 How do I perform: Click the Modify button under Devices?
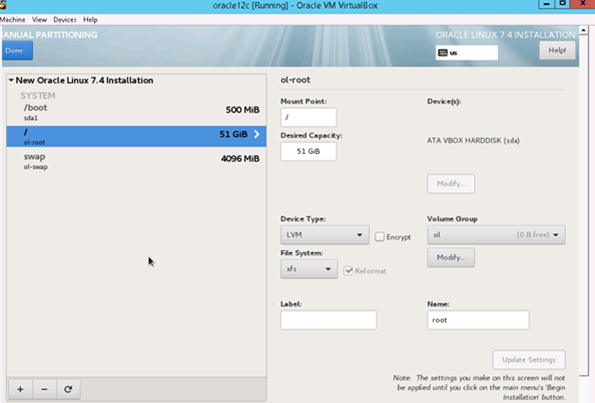pyautogui.click(x=451, y=184)
